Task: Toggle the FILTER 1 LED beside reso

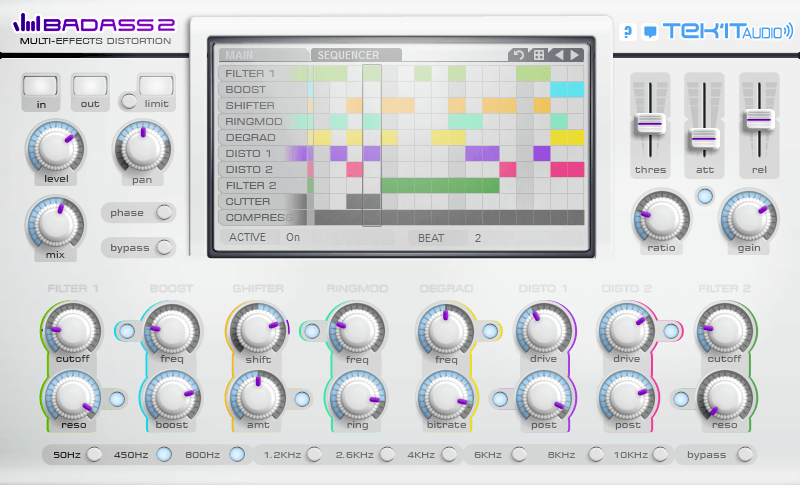Action: (x=117, y=399)
